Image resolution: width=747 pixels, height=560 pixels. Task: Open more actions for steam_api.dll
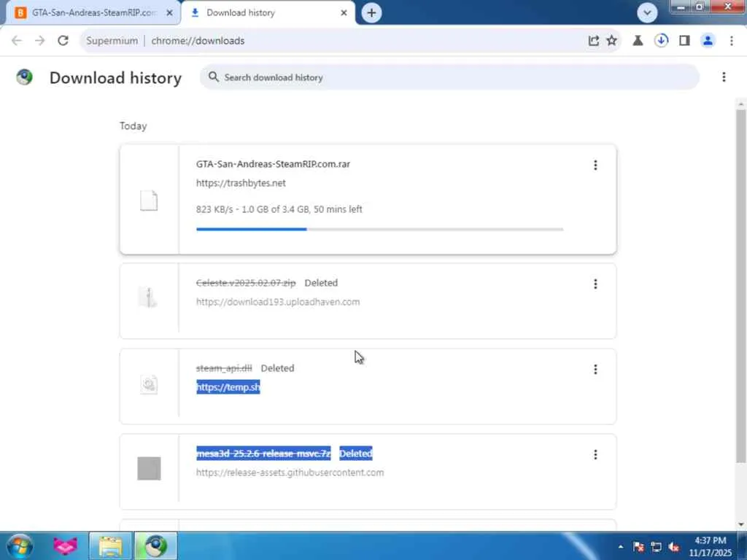[595, 369]
